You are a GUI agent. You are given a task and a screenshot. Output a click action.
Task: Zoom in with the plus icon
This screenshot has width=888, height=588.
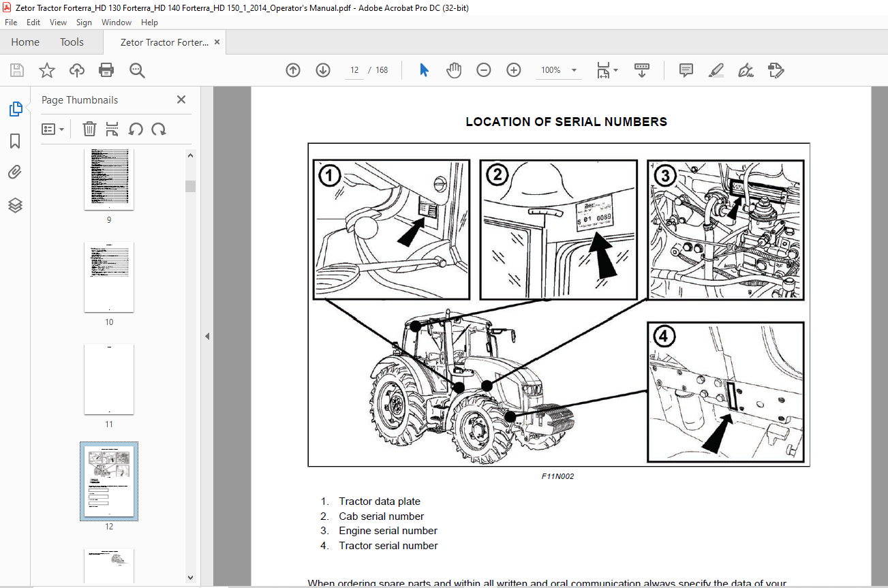point(514,70)
